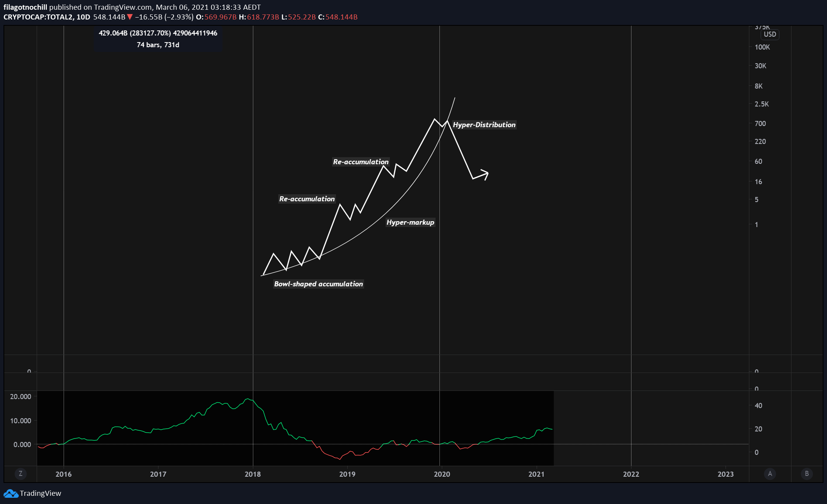Click the 8K price scale label
The height and width of the screenshot is (504, 827).
759,86
